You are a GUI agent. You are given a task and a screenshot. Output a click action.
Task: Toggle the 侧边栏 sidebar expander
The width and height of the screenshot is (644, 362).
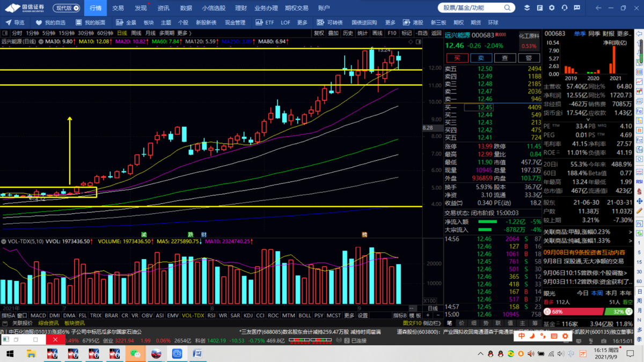[x=431, y=323]
